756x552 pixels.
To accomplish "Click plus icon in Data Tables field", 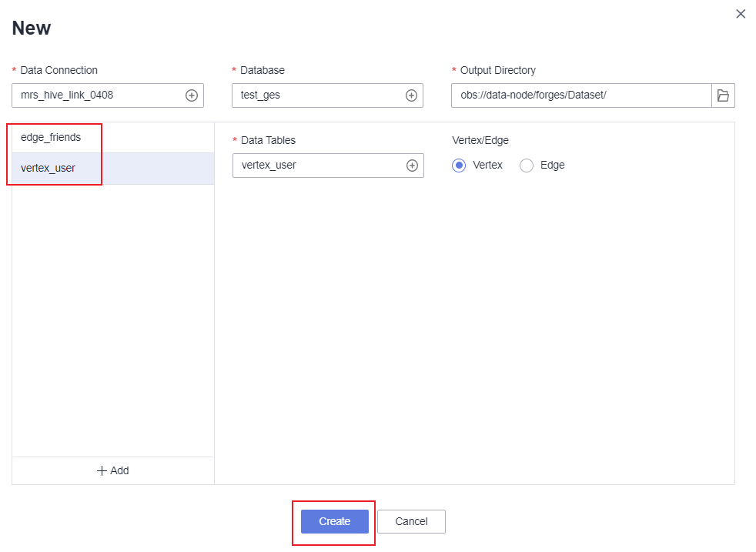I will coord(412,166).
